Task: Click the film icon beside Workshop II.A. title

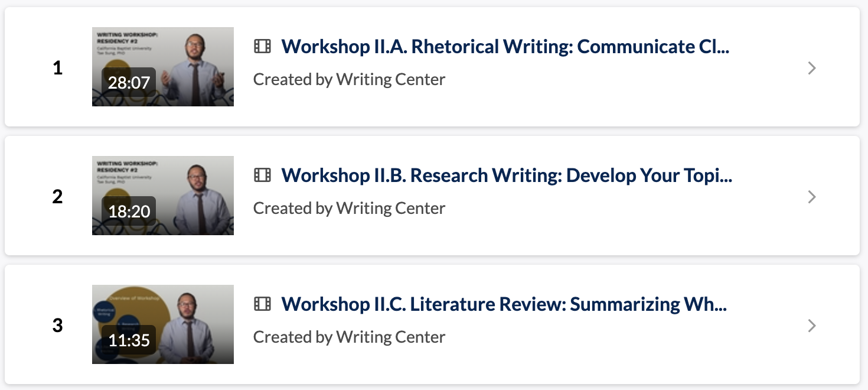Action: click(263, 46)
